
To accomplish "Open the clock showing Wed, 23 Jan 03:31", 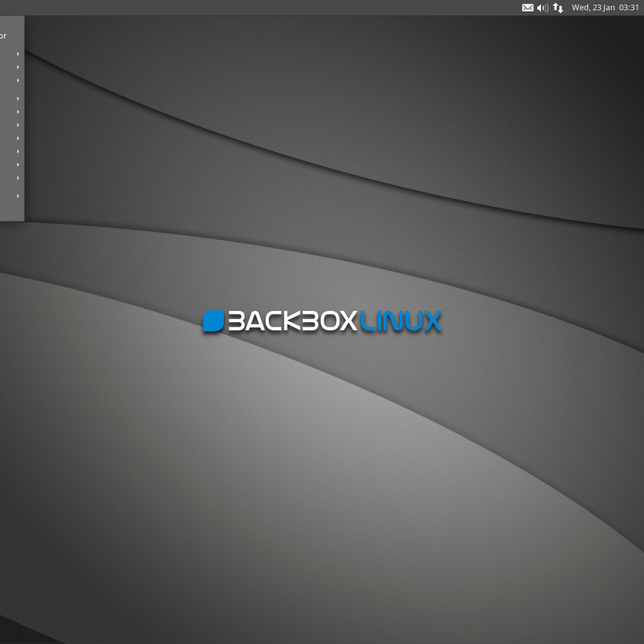I will [x=605, y=8].
